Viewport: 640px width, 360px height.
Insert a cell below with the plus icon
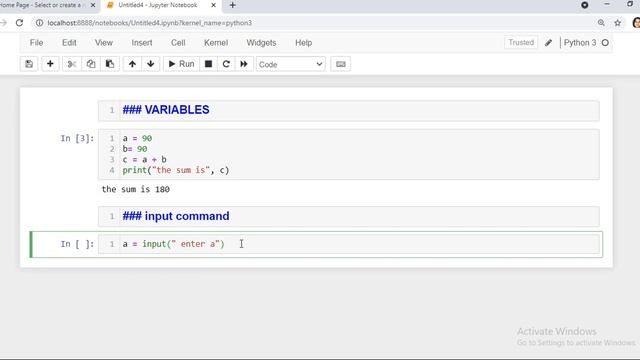[x=50, y=64]
